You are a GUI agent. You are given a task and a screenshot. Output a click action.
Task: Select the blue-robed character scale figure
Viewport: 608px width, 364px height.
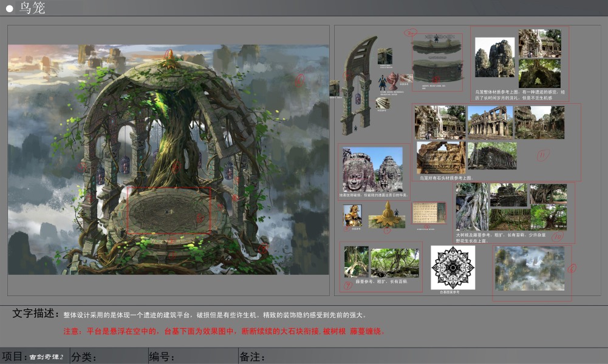[382, 83]
